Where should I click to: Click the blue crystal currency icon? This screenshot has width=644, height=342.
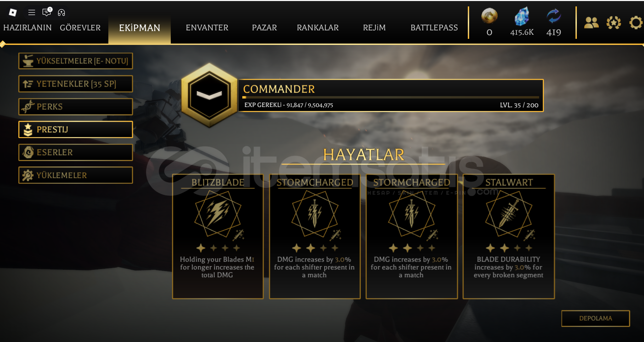tap(521, 16)
